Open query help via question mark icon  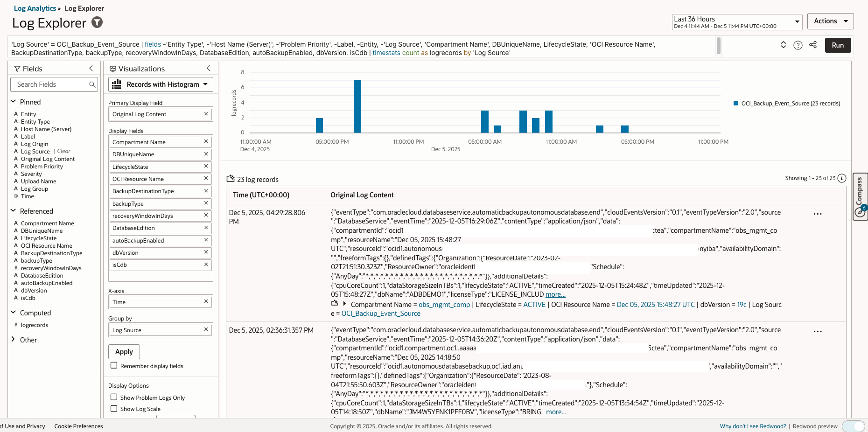798,45
